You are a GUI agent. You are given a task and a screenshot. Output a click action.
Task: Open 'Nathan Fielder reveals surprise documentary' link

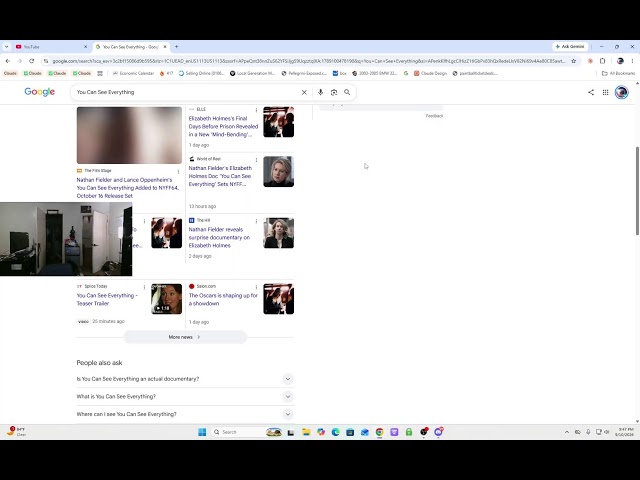tap(219, 238)
